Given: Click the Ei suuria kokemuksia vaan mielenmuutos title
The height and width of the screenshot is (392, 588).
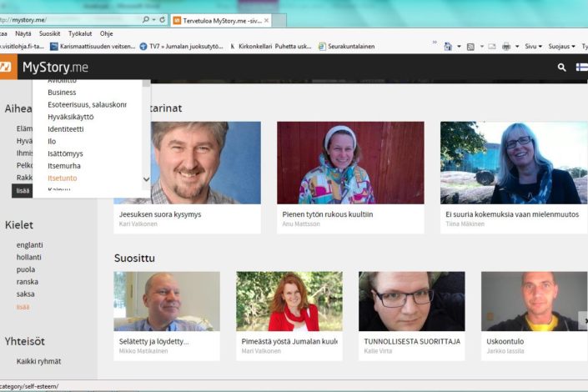Looking at the screenshot, I should pos(512,214).
